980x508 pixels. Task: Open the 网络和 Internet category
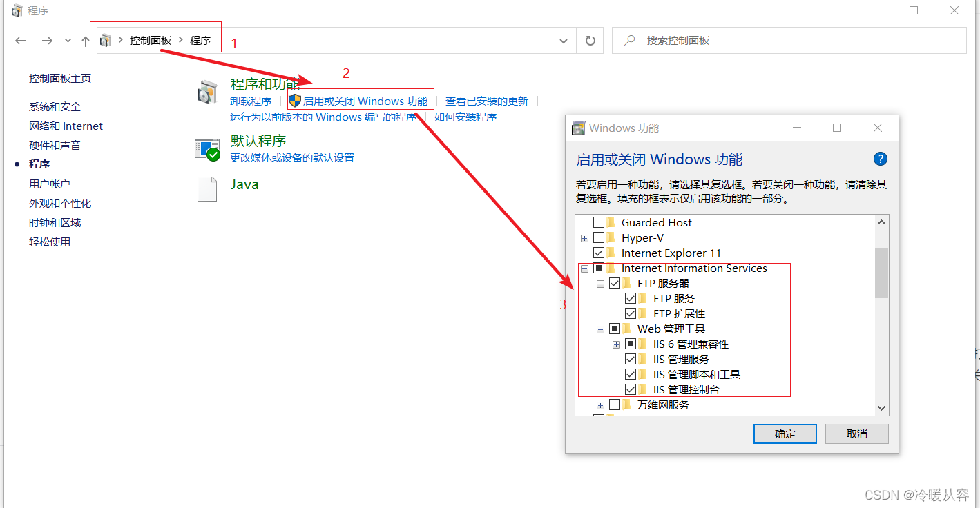[x=66, y=126]
